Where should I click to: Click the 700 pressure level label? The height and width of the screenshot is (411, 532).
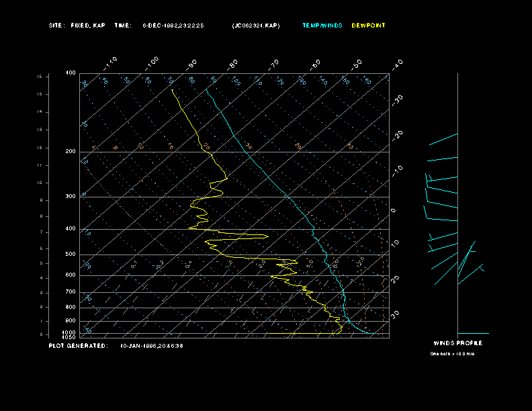click(x=71, y=291)
